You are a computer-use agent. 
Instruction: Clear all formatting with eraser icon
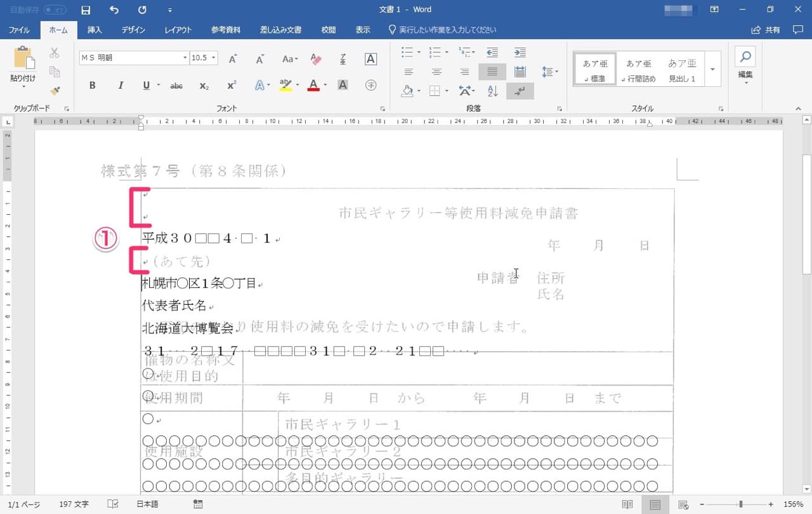(316, 58)
